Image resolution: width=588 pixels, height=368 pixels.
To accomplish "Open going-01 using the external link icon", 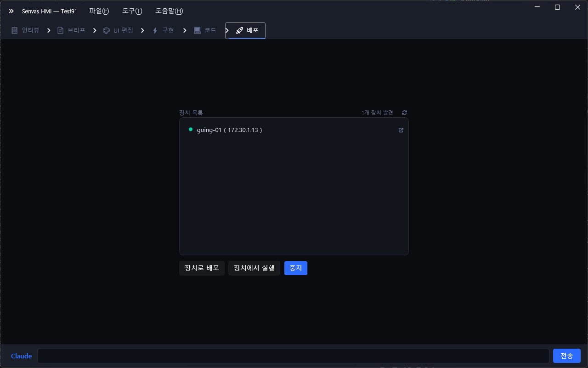I will [x=401, y=130].
